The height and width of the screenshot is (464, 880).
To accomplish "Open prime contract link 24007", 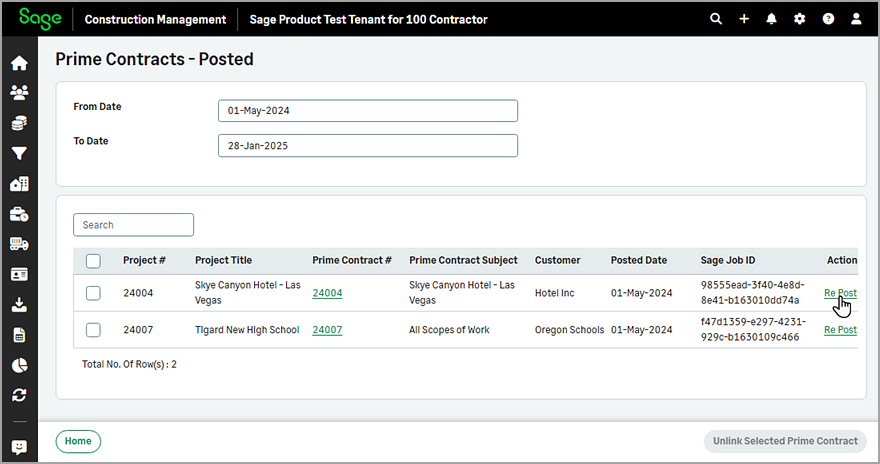I will pos(327,330).
